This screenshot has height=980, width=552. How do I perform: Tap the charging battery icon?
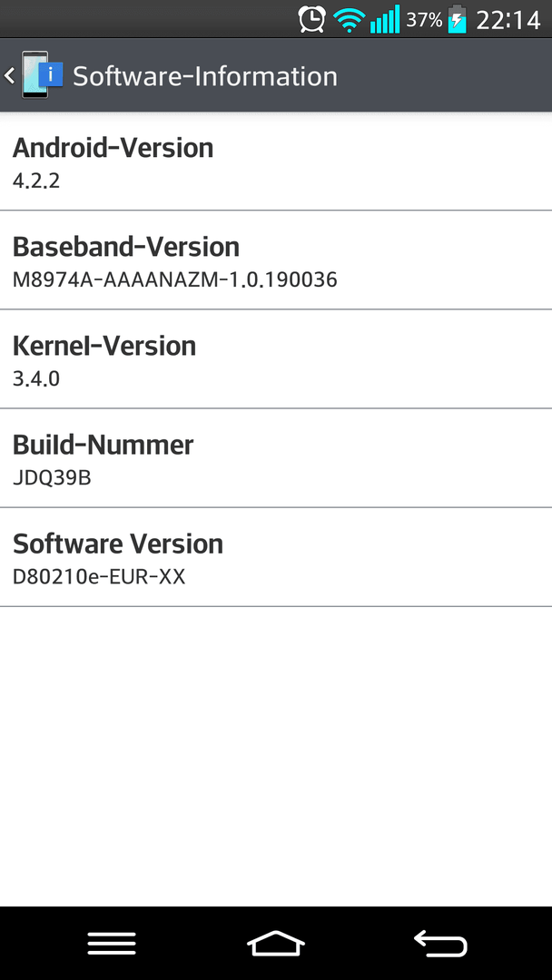tap(458, 19)
